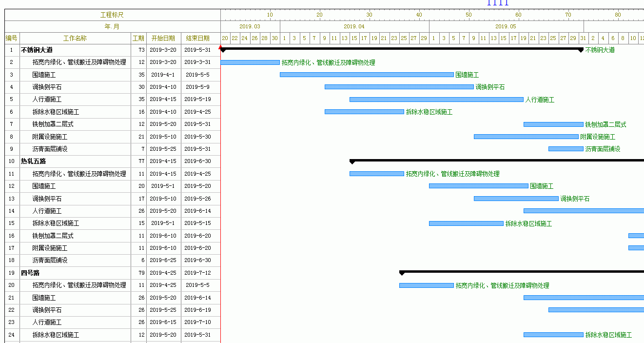Screen dimensions: 644x343
Task: Click the black summary bar for 热轧五路
Action: [497, 161]
